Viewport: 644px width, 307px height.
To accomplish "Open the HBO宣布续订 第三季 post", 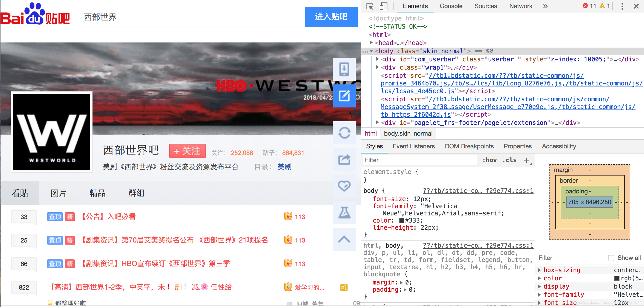I will click(x=155, y=264).
